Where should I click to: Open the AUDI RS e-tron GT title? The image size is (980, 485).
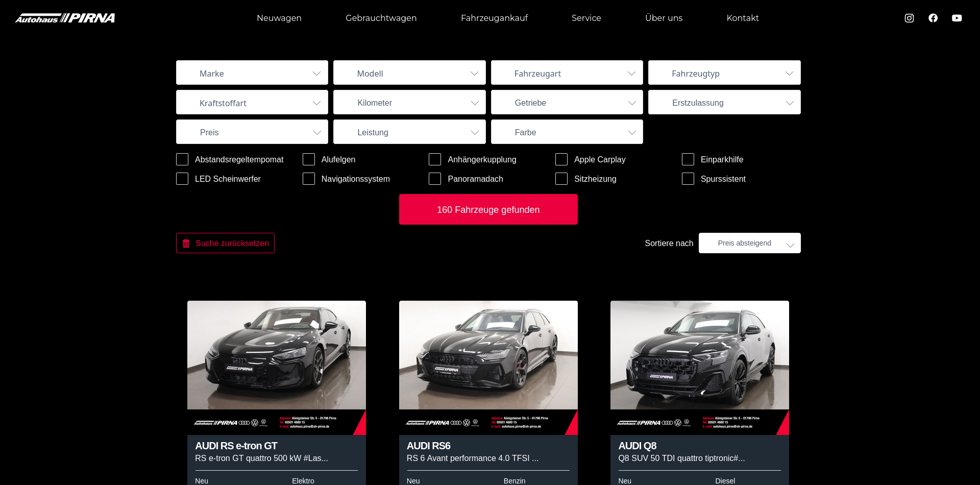coord(236,446)
